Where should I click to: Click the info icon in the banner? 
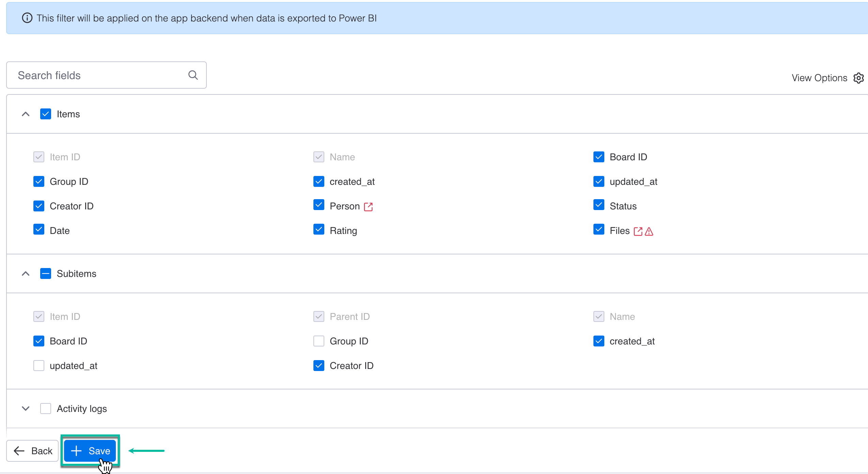point(27,18)
